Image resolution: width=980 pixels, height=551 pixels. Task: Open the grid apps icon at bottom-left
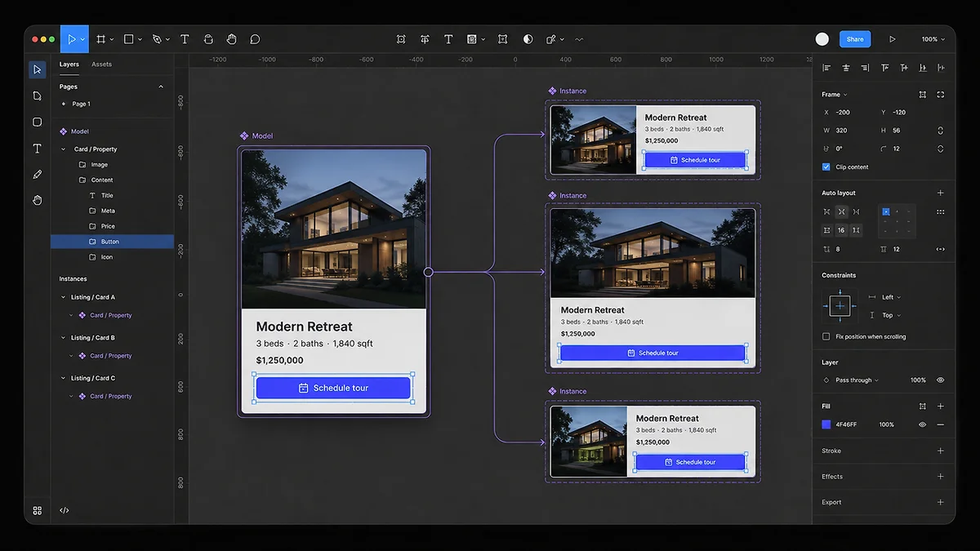point(37,510)
